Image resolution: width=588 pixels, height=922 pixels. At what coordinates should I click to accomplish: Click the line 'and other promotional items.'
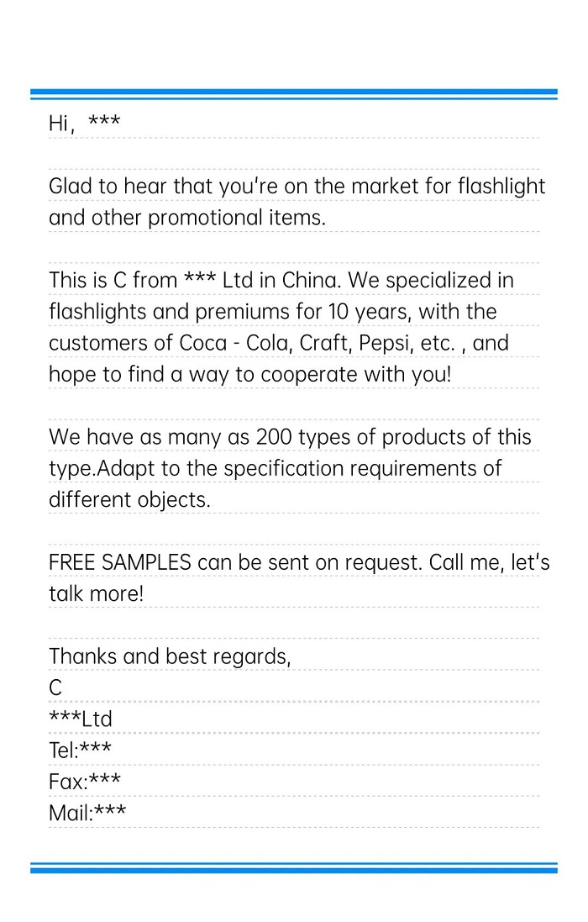click(x=187, y=219)
